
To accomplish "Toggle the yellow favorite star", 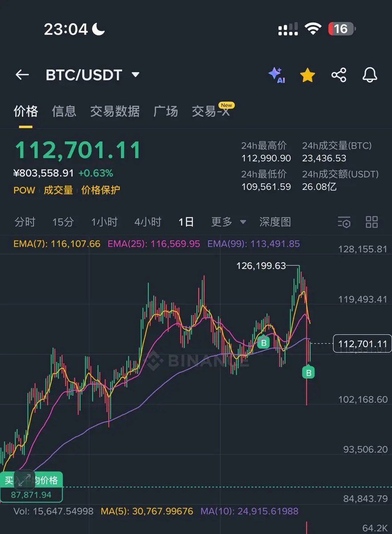I will tap(307, 75).
